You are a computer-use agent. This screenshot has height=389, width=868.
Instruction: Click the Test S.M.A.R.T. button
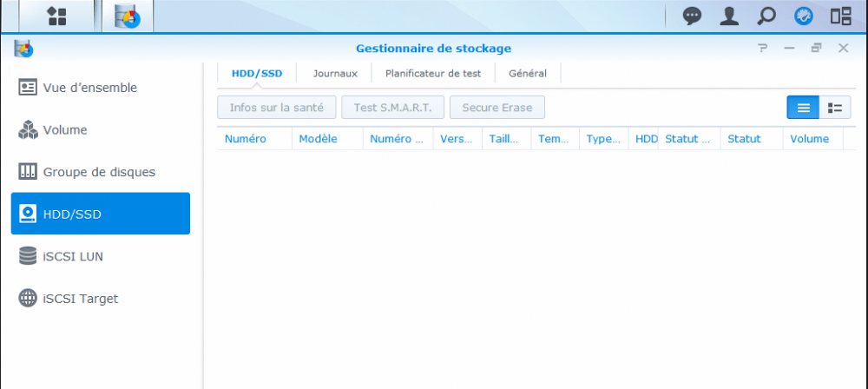pos(392,108)
